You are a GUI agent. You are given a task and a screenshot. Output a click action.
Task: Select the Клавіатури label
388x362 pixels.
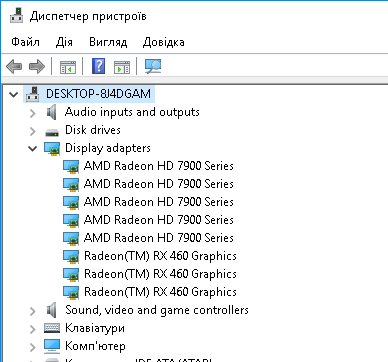[95, 328]
